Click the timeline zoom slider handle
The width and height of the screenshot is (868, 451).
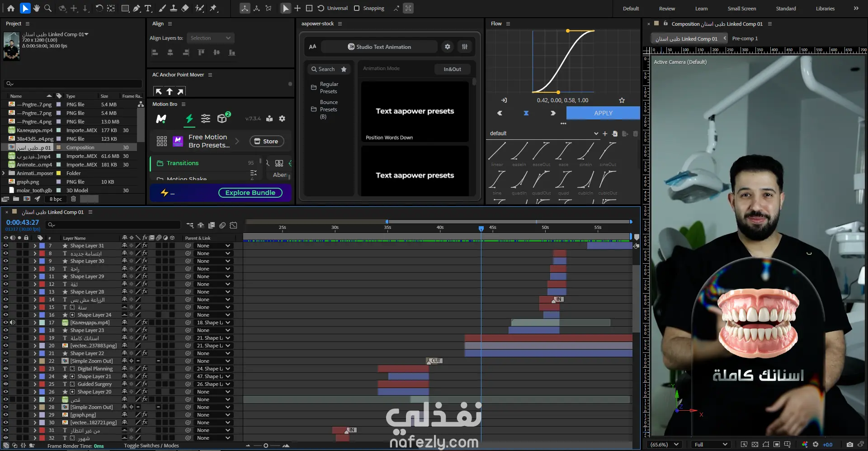266,446
